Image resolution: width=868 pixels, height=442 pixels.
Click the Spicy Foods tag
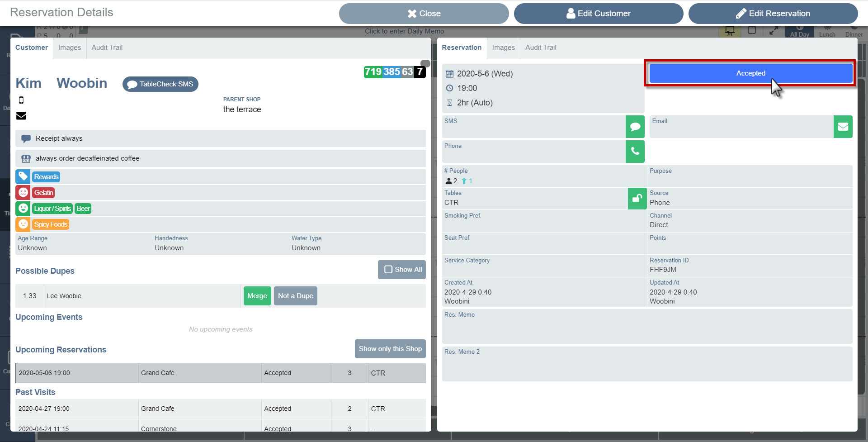tap(51, 224)
